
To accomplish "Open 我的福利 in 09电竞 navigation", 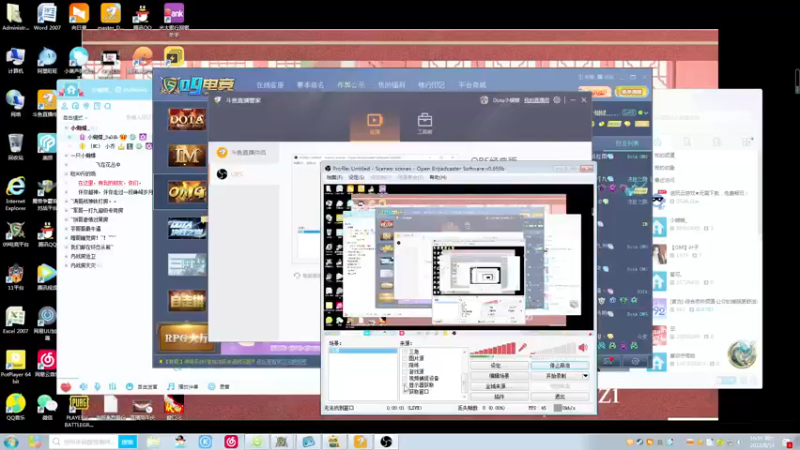I will [391, 85].
